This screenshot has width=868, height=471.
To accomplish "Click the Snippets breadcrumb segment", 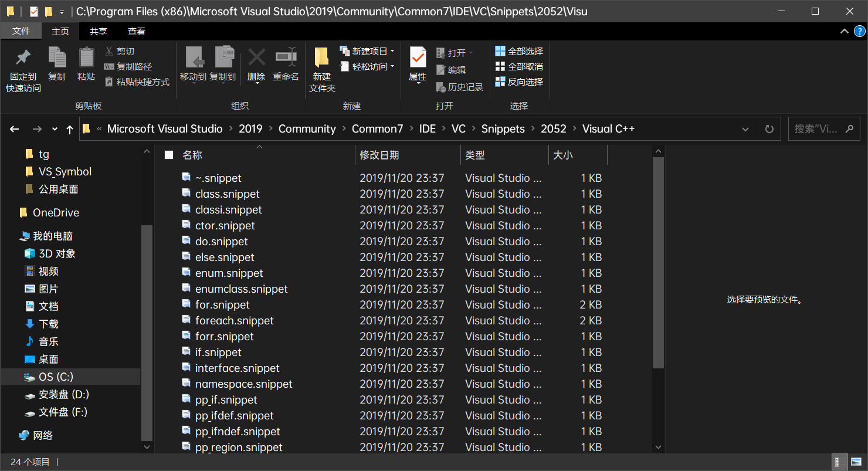I will click(x=503, y=129).
